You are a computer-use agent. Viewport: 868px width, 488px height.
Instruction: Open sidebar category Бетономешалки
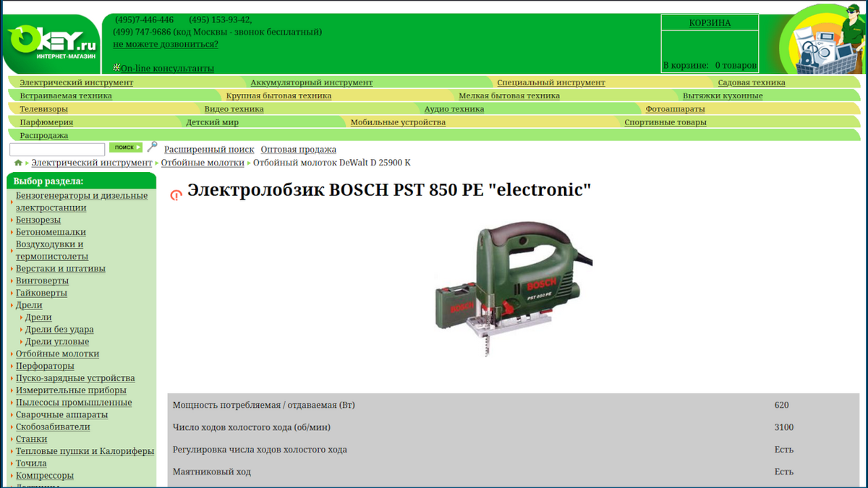(51, 232)
